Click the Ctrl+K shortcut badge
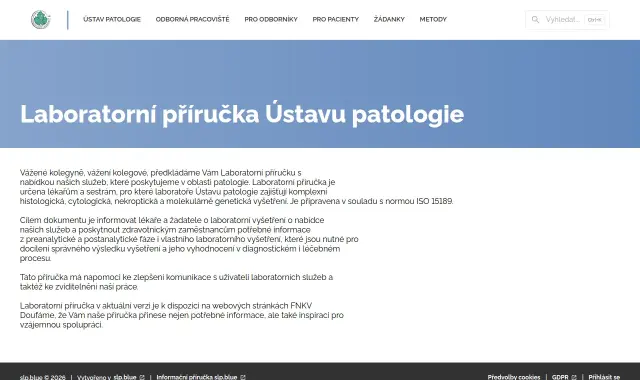Viewport: 640px width, 380px height. pos(594,20)
